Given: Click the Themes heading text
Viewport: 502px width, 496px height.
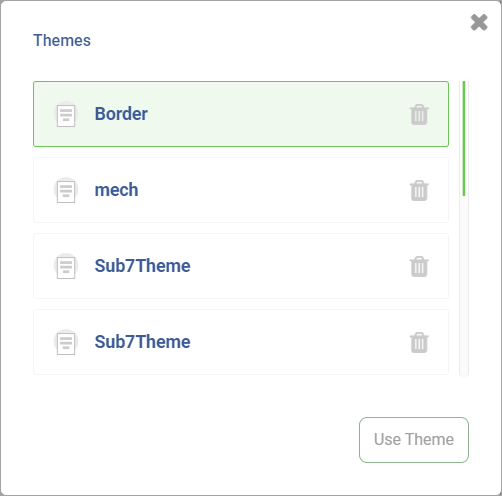Looking at the screenshot, I should click(x=62, y=40).
